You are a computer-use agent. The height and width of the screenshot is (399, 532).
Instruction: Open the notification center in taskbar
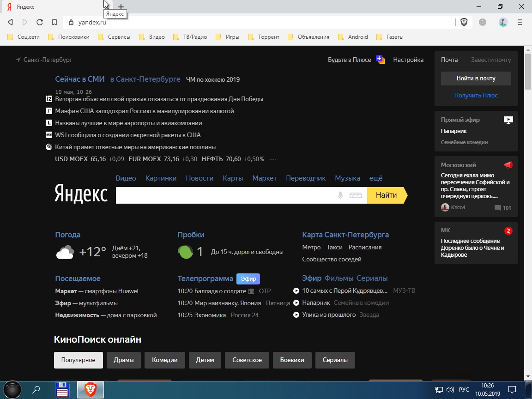(512, 389)
